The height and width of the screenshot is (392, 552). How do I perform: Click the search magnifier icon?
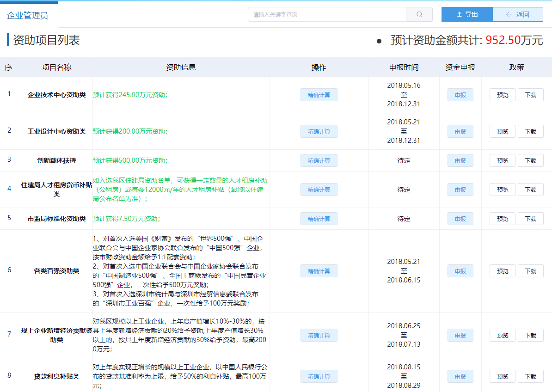419,14
